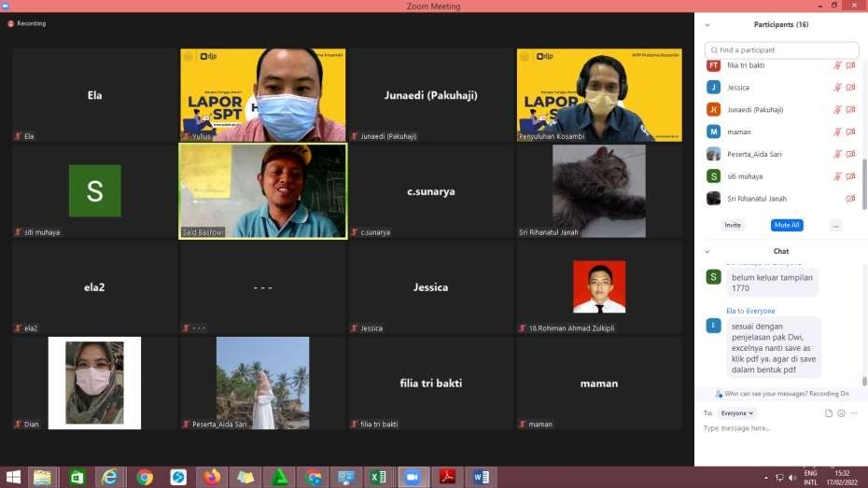Open the 'Everyone' recipient dropdown

pyautogui.click(x=737, y=412)
